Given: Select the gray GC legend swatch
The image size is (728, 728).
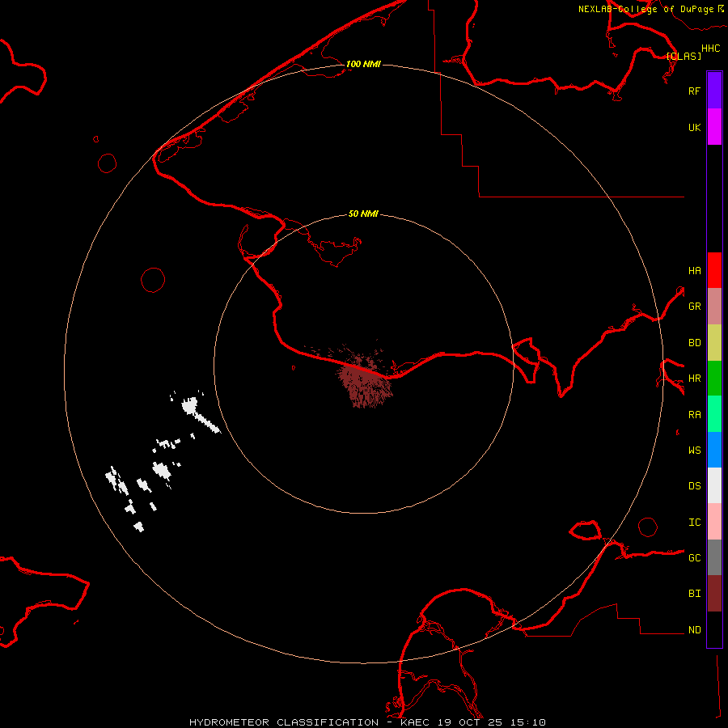Looking at the screenshot, I should click(x=714, y=557).
